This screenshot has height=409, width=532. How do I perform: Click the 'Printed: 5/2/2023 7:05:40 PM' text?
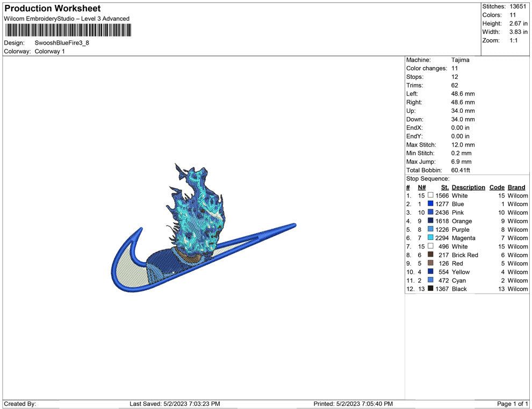point(353,404)
